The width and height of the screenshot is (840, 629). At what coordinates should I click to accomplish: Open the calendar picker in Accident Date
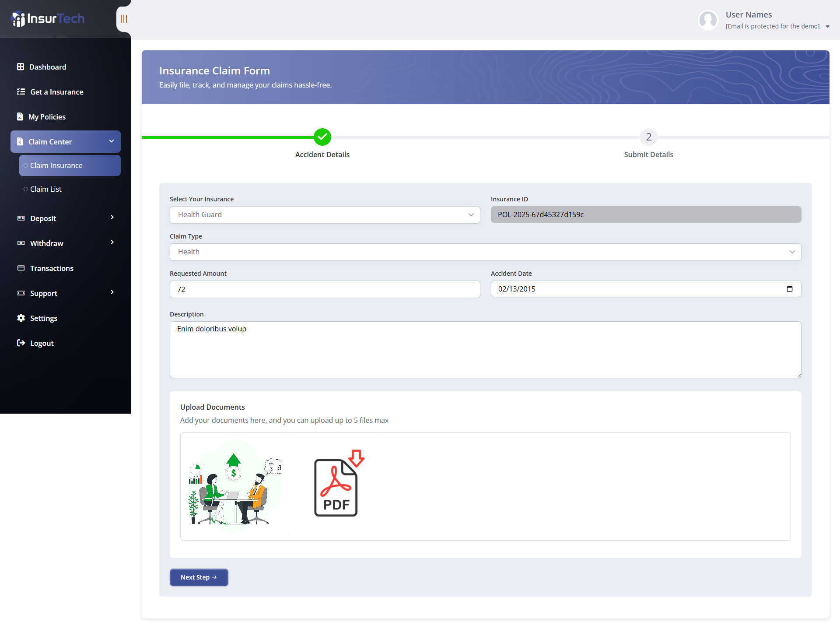pyautogui.click(x=789, y=289)
